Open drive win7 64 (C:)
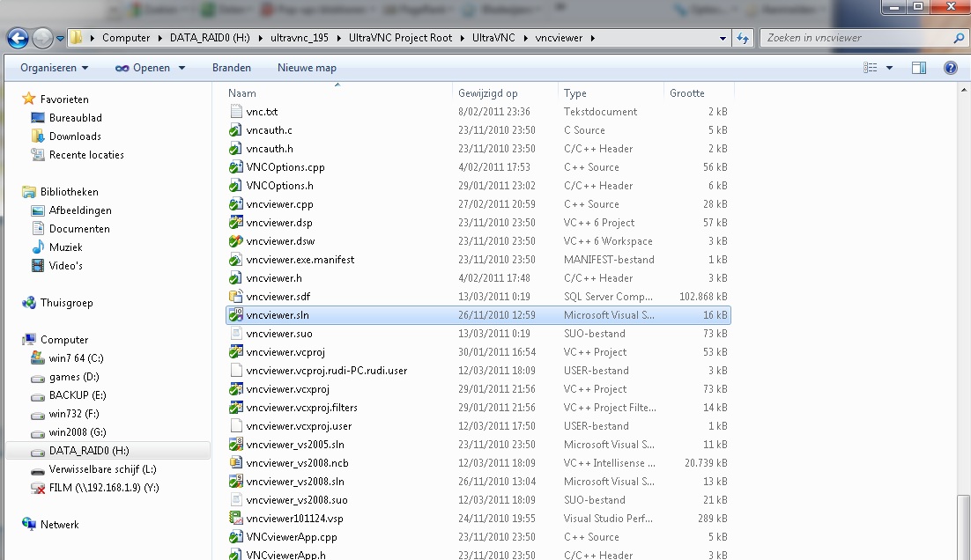 pyautogui.click(x=76, y=358)
